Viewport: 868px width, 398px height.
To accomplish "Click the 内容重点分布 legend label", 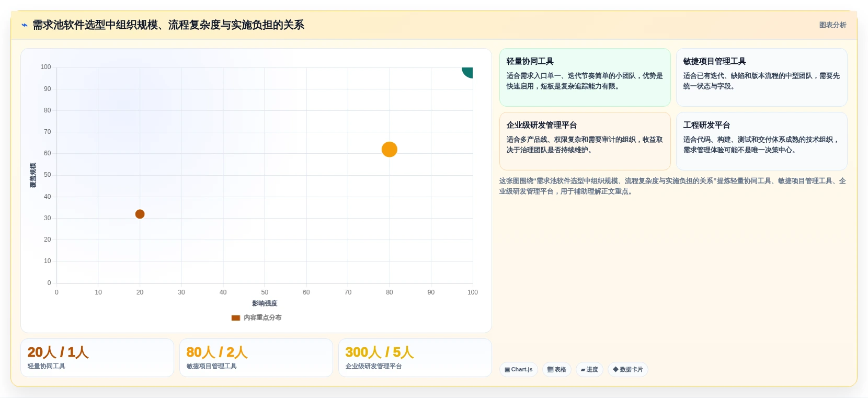I will coord(262,317).
